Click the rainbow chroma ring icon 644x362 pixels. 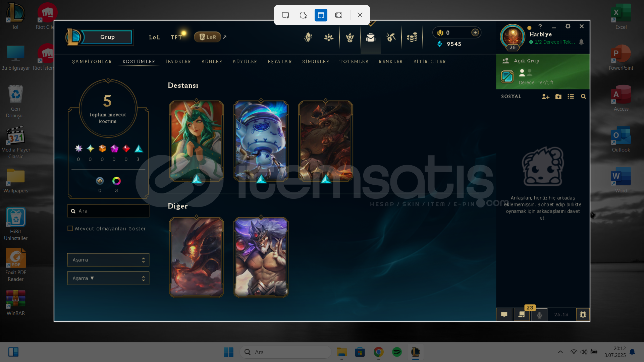tap(116, 181)
